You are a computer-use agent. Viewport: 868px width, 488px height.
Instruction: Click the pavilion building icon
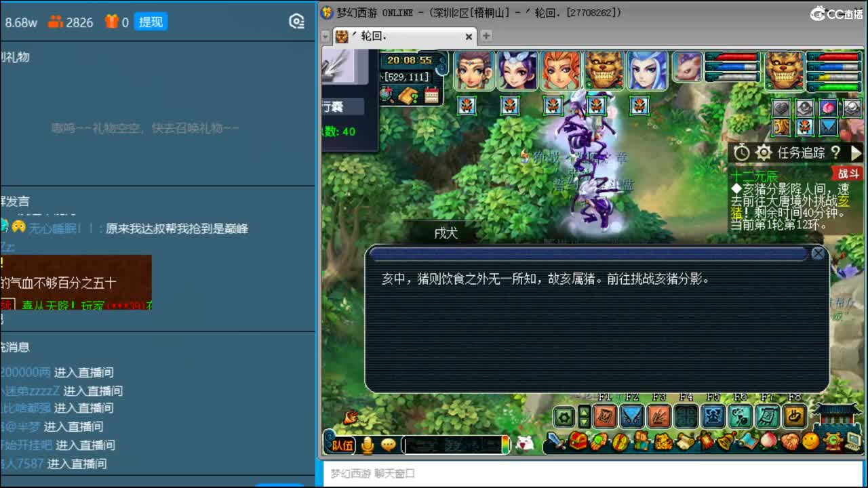coord(836,415)
